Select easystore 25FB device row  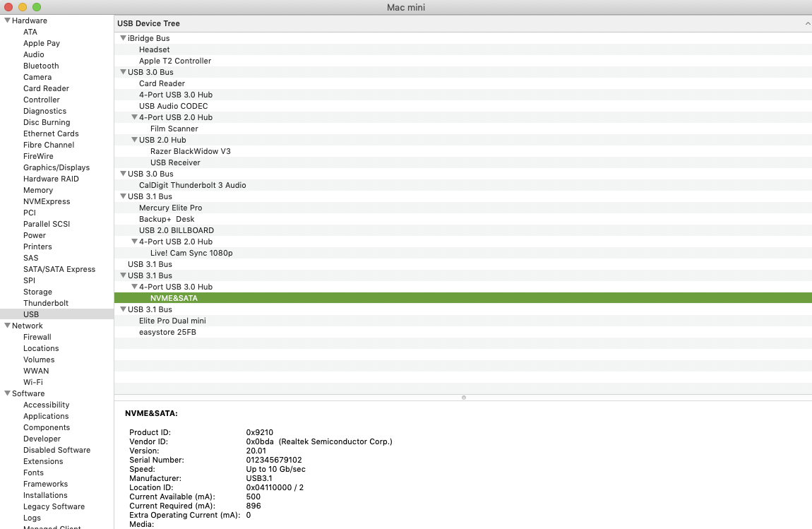[x=463, y=332]
